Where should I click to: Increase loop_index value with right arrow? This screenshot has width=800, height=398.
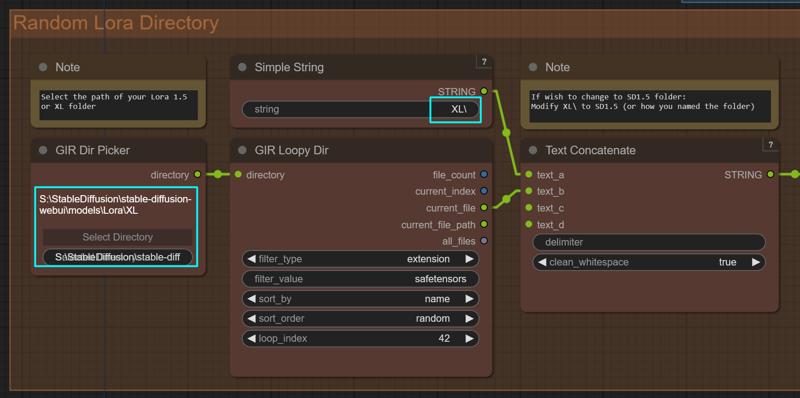pyautogui.click(x=469, y=338)
